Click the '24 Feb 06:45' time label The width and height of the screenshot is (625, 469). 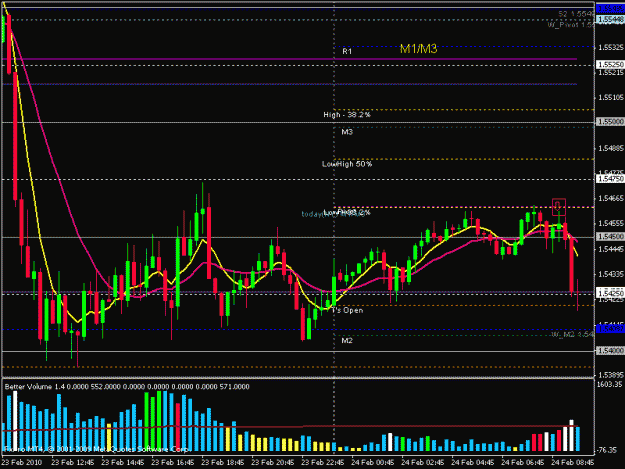(x=523, y=462)
